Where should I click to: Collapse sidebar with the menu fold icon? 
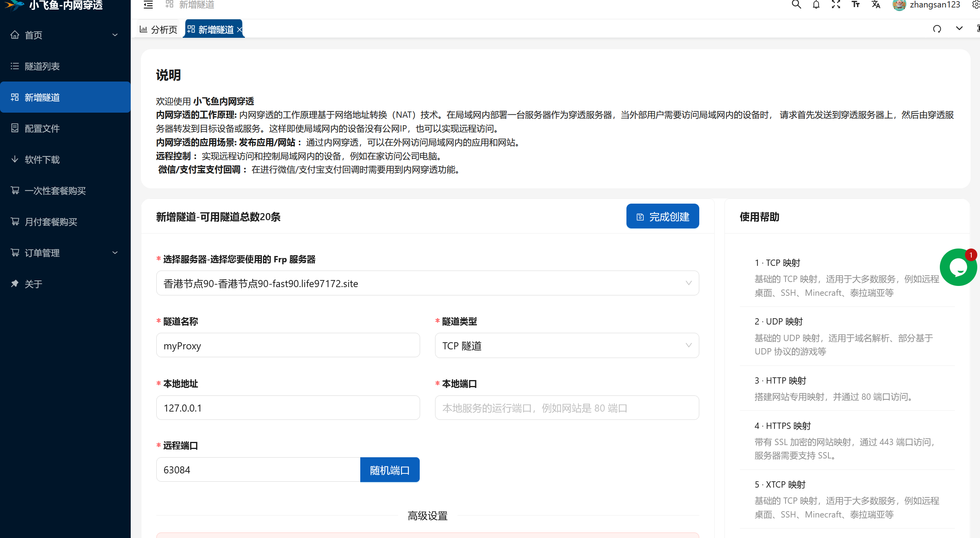coord(148,5)
